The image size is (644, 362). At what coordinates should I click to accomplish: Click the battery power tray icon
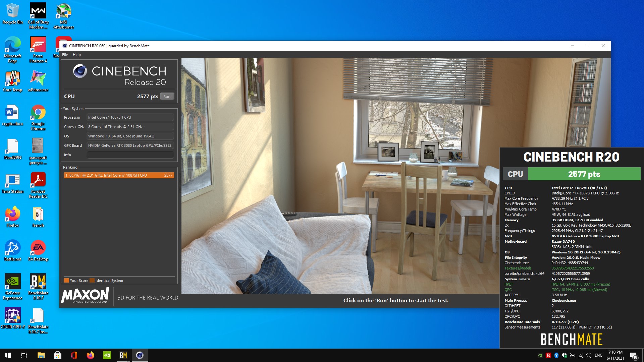click(573, 355)
